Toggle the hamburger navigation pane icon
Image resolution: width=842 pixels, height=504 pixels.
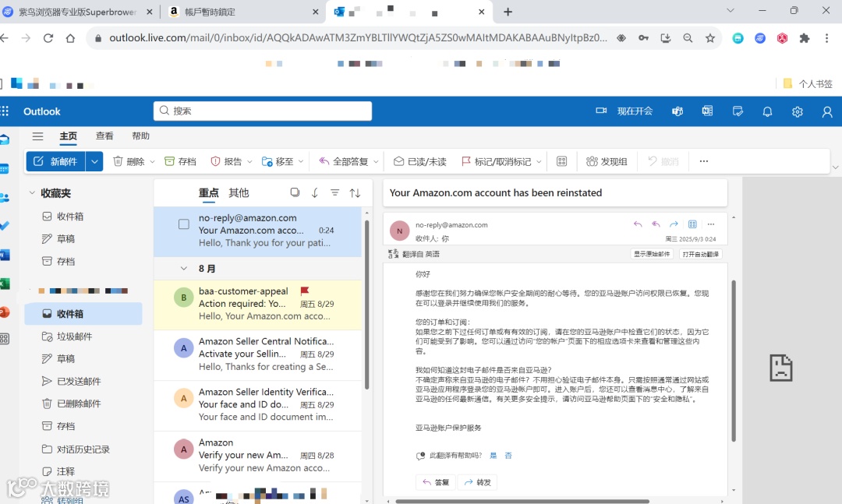click(x=37, y=136)
